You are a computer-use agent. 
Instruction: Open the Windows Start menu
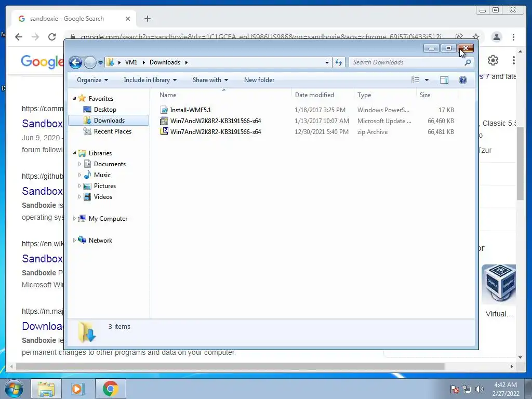[14, 389]
